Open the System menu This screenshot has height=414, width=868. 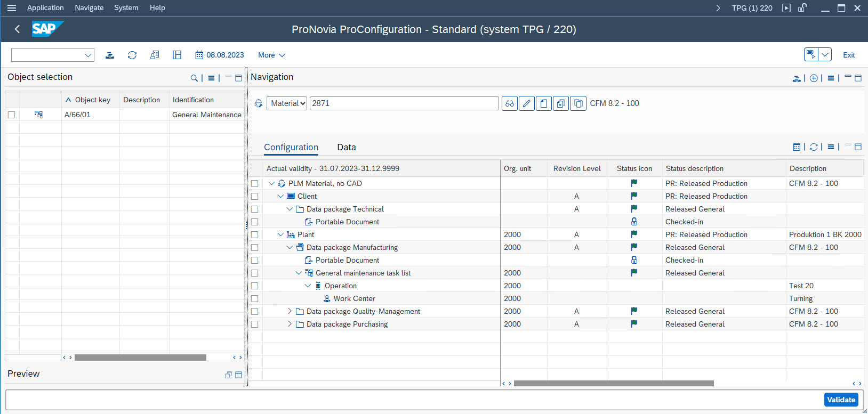[x=126, y=8]
